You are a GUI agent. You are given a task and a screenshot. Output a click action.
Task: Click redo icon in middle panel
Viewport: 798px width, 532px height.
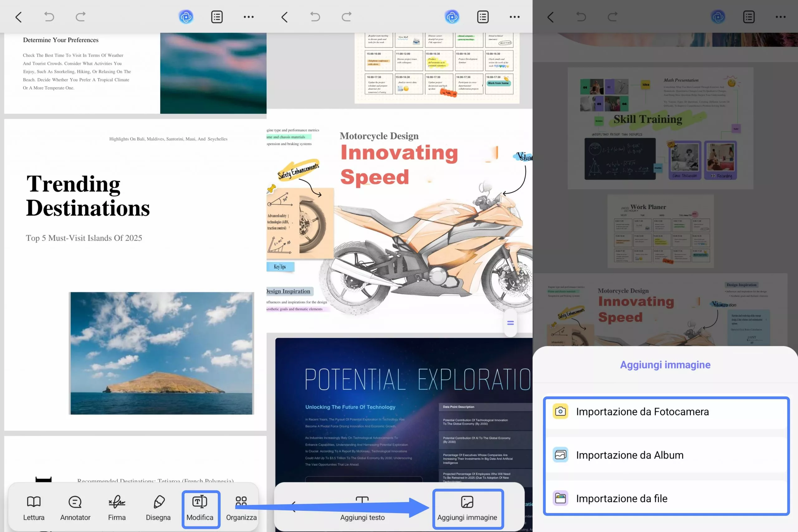tap(346, 17)
